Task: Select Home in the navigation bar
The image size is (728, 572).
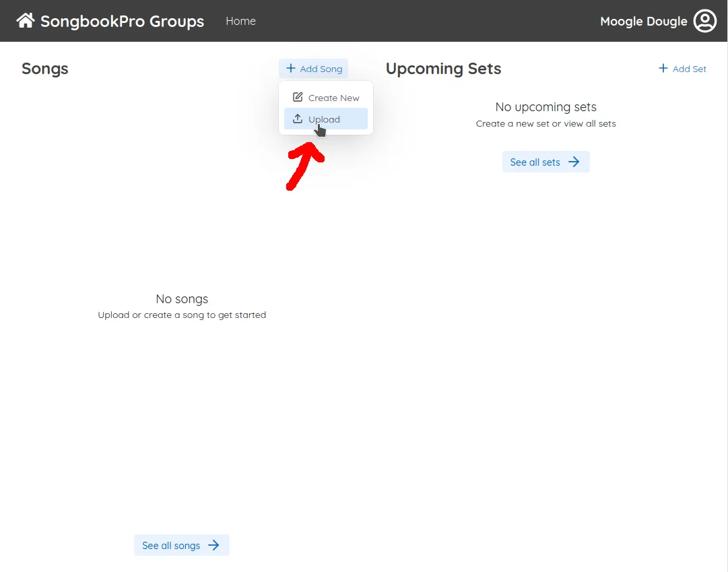Action: 240,21
